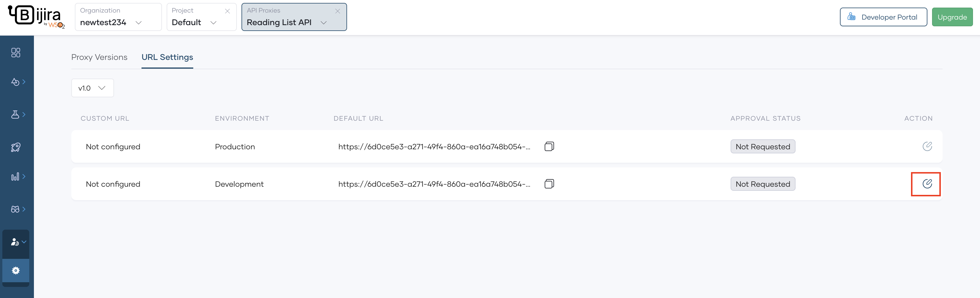980x298 pixels.
Task: Edit the Development custom URL action icon
Action: pos(926,183)
